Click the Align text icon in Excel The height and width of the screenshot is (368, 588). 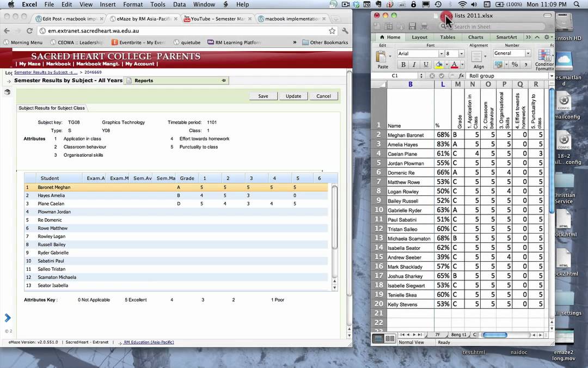(x=476, y=57)
